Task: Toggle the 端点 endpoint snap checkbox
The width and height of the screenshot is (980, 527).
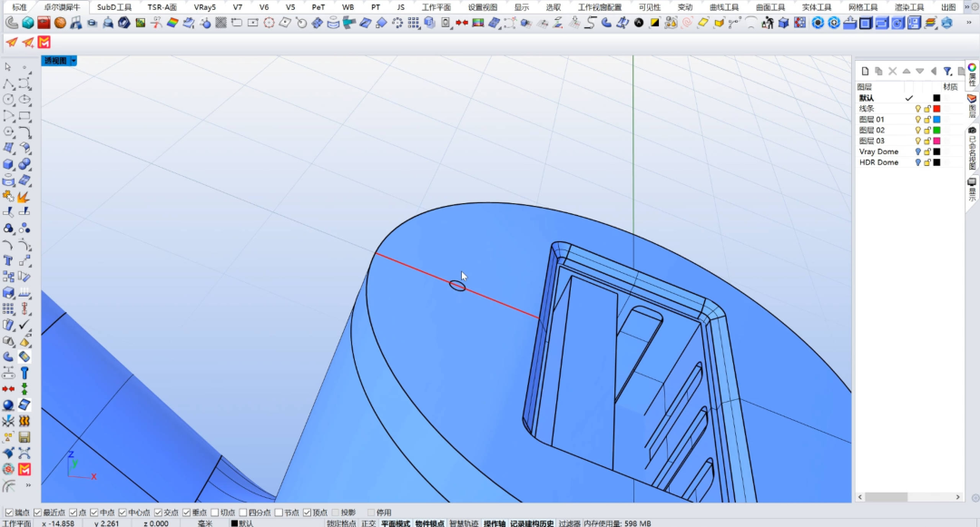Action: pyautogui.click(x=10, y=512)
